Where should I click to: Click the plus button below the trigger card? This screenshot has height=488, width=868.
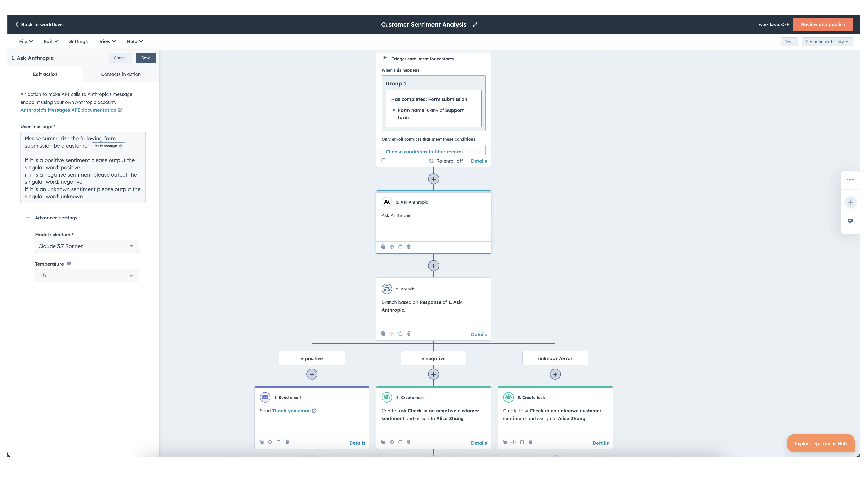pyautogui.click(x=433, y=179)
